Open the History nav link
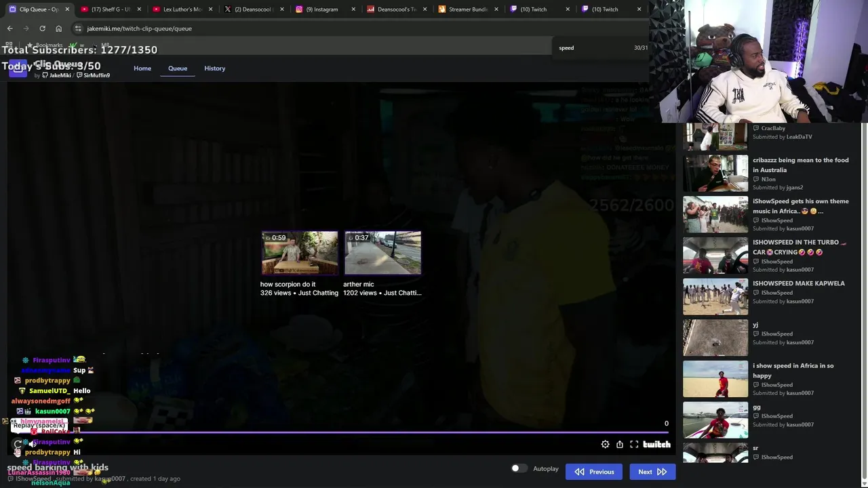Screen dimensions: 868x488 click(x=215, y=68)
